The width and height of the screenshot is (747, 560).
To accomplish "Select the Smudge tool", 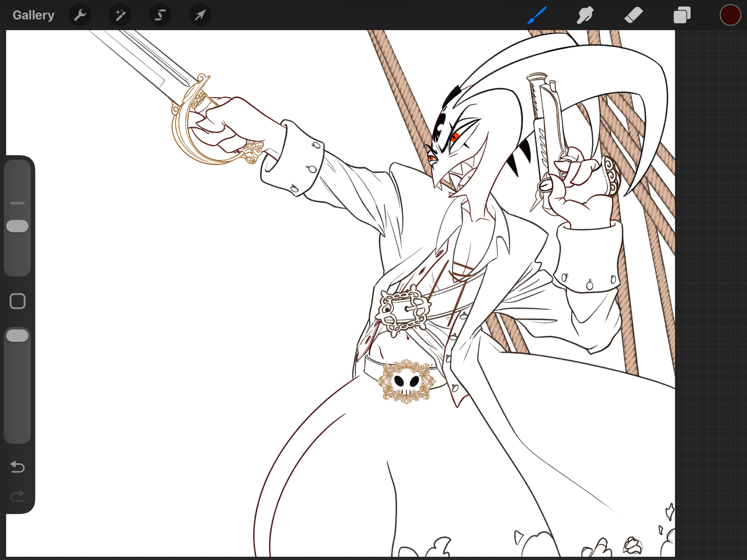I will pos(585,15).
